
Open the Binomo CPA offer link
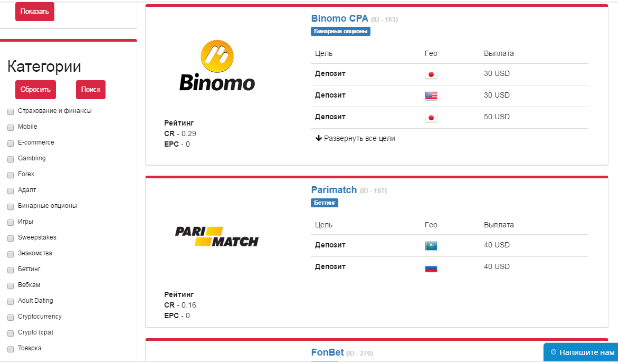point(339,18)
